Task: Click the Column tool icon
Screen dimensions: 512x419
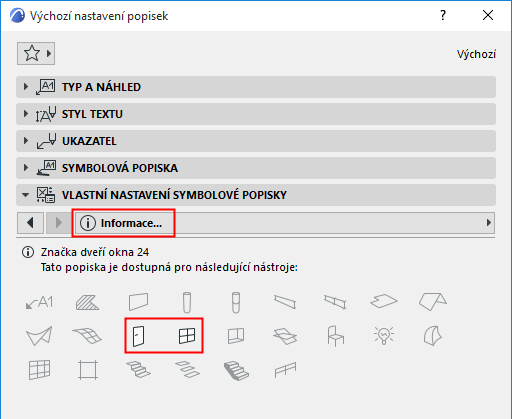Action: (x=187, y=302)
